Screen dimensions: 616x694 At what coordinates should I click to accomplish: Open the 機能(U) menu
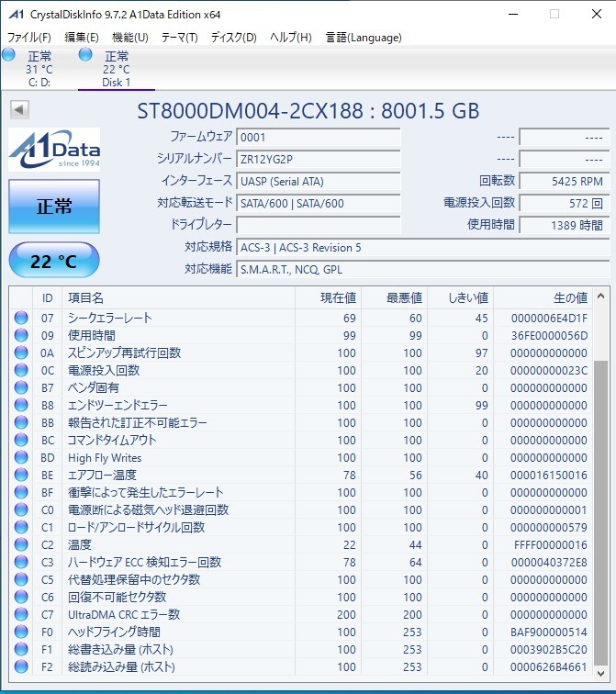[130, 37]
